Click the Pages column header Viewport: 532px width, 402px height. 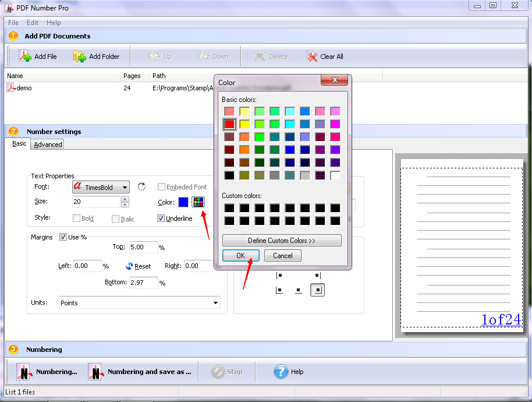(x=134, y=76)
